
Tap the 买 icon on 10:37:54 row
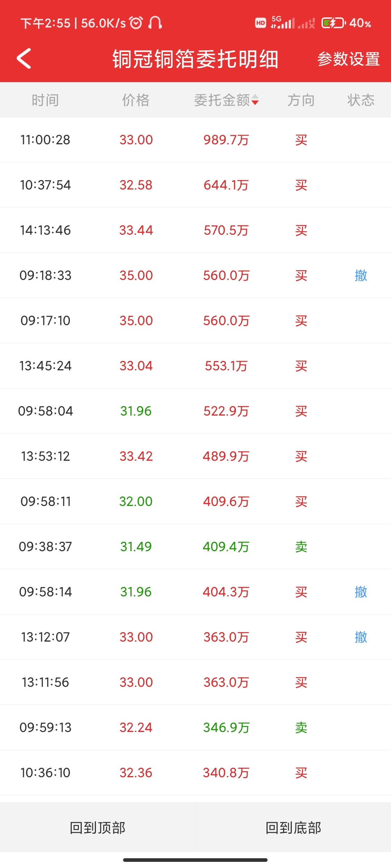click(x=301, y=185)
